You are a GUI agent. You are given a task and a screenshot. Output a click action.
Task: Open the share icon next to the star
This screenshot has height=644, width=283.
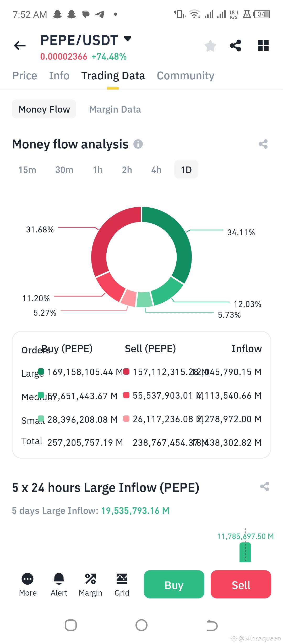tap(235, 46)
